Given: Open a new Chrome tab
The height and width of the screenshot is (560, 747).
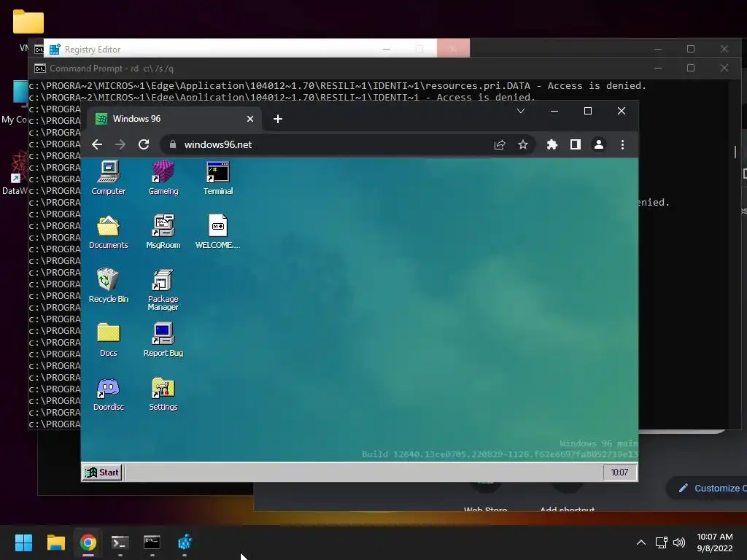Looking at the screenshot, I should [278, 119].
